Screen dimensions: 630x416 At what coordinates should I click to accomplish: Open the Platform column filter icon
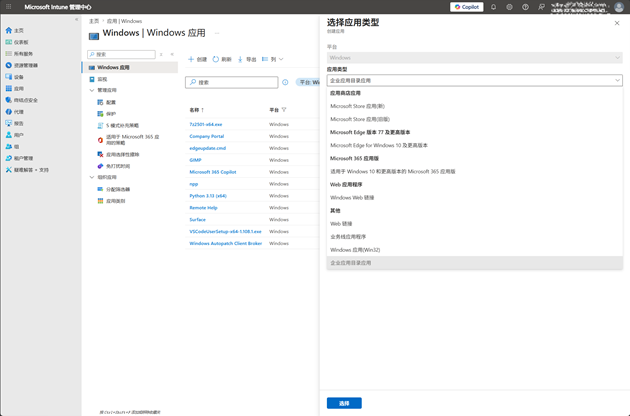click(284, 110)
